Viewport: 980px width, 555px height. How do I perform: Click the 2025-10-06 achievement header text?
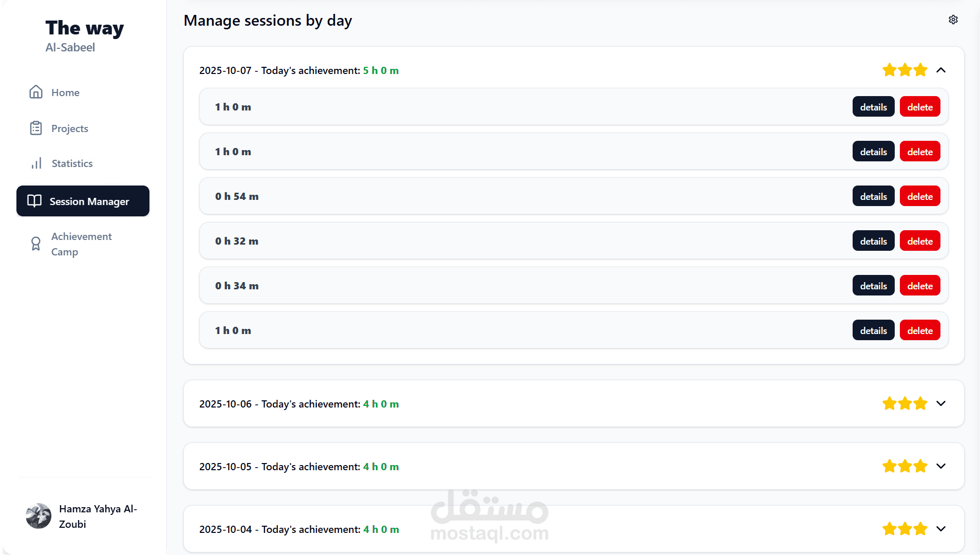pyautogui.click(x=299, y=404)
